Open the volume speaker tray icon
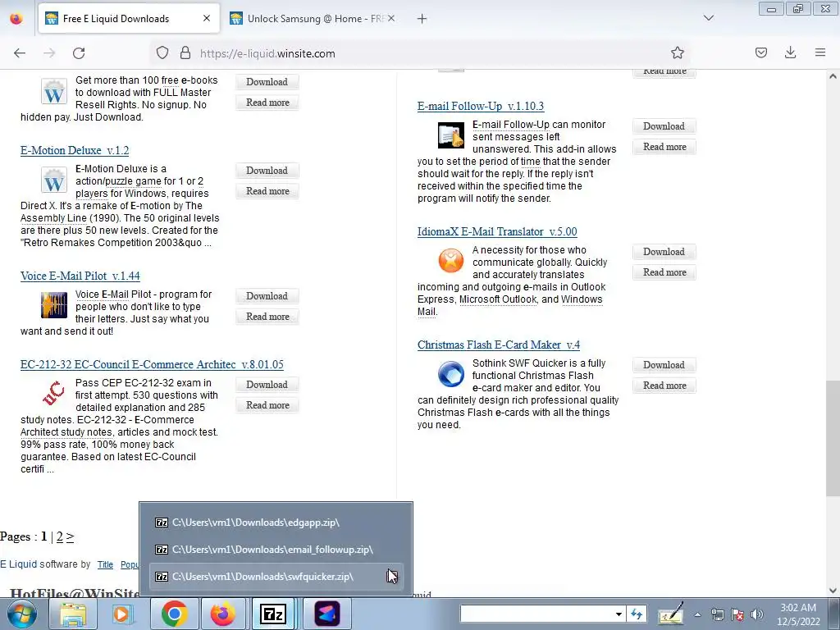The width and height of the screenshot is (840, 630). [x=757, y=614]
